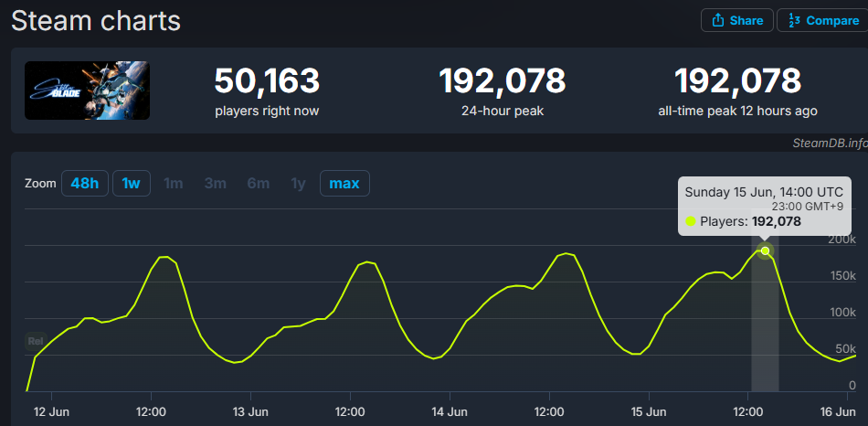
Task: Set chart zoom to 1w
Action: click(132, 184)
